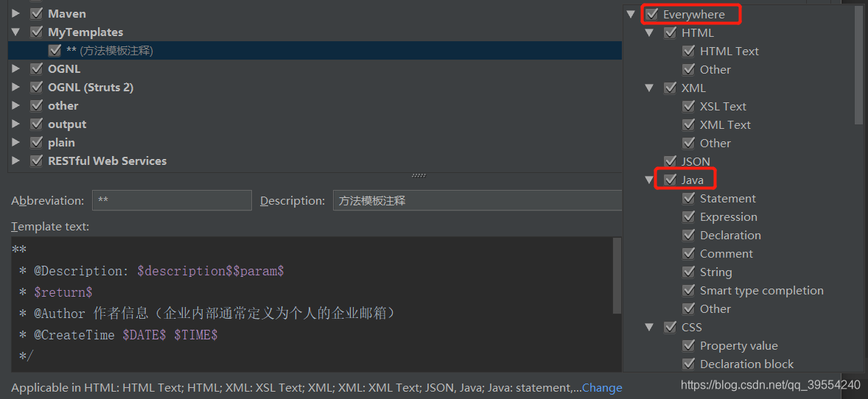Expand the RESTful Web Services group
Viewport: 868px width, 399px height.
point(15,160)
